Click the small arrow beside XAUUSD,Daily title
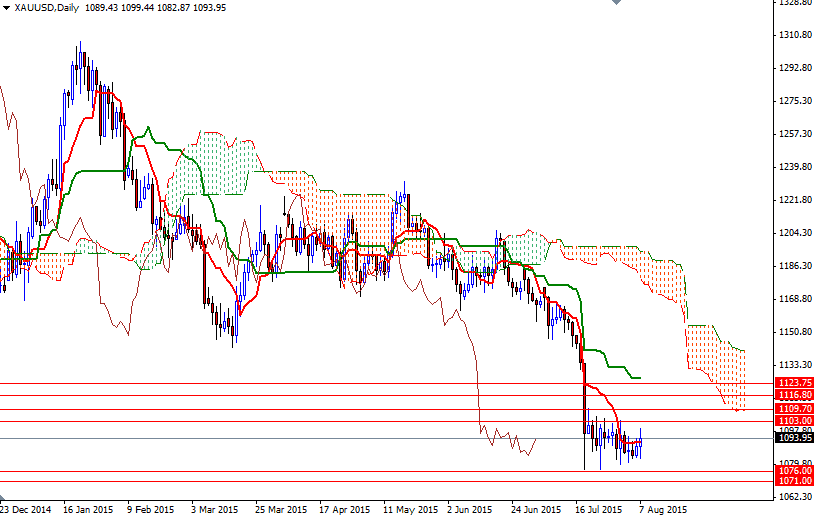The height and width of the screenshot is (516, 814). coord(7,8)
